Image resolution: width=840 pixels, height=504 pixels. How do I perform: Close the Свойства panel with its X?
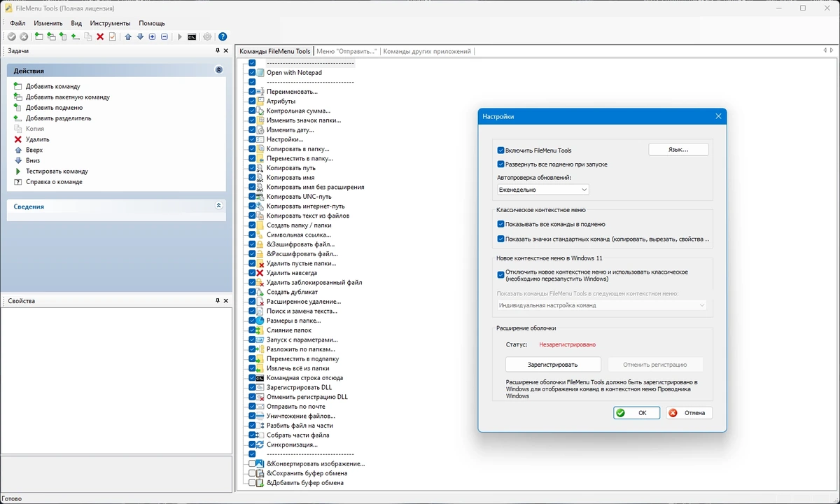point(227,301)
